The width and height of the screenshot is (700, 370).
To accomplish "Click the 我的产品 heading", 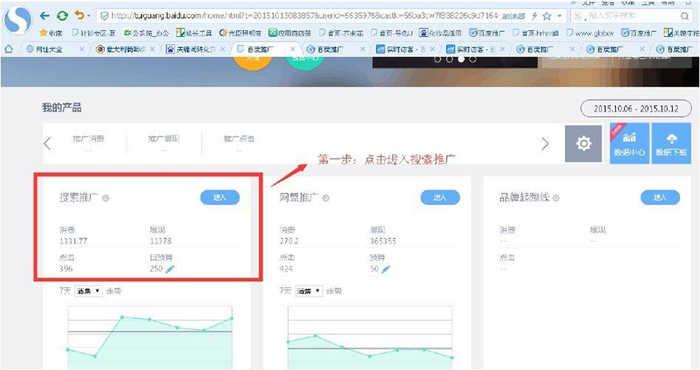I will [62, 108].
